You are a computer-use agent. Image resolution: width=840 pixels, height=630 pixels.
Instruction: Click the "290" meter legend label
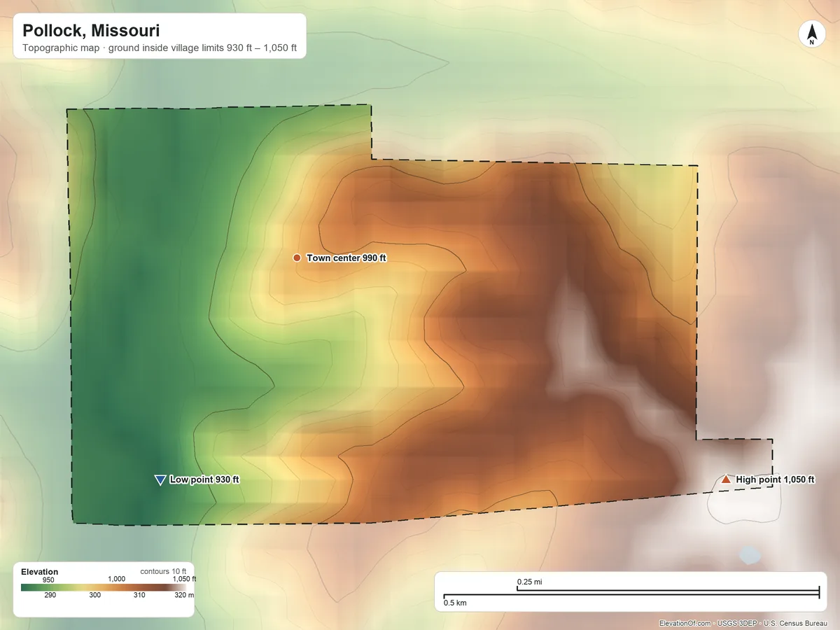[50, 596]
